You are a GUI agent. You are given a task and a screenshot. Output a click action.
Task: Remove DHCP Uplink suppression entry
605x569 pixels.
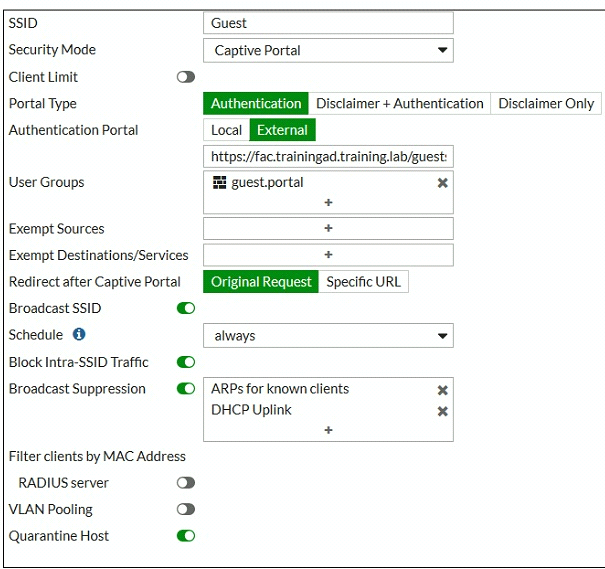[x=443, y=411]
